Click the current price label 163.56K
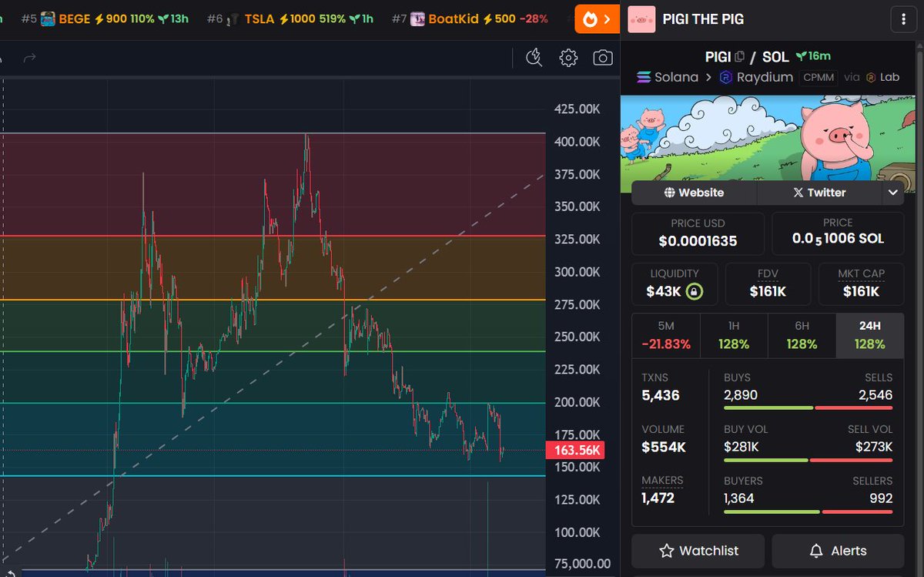Image resolution: width=924 pixels, height=577 pixels. pos(574,451)
